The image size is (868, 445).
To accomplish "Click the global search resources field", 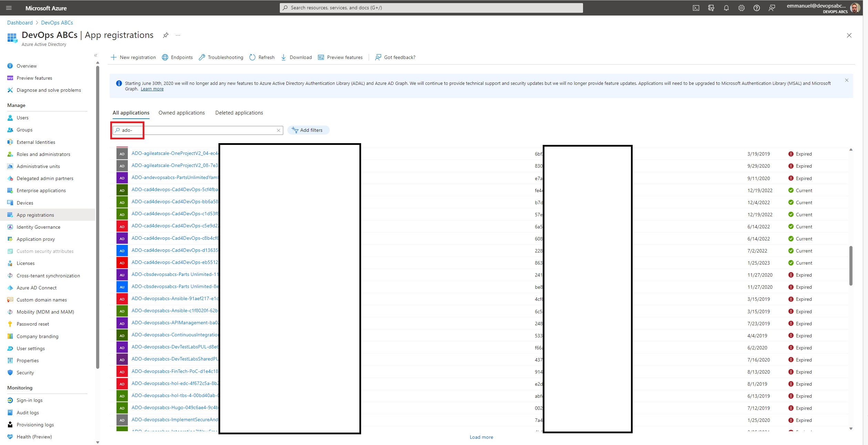I will (431, 8).
